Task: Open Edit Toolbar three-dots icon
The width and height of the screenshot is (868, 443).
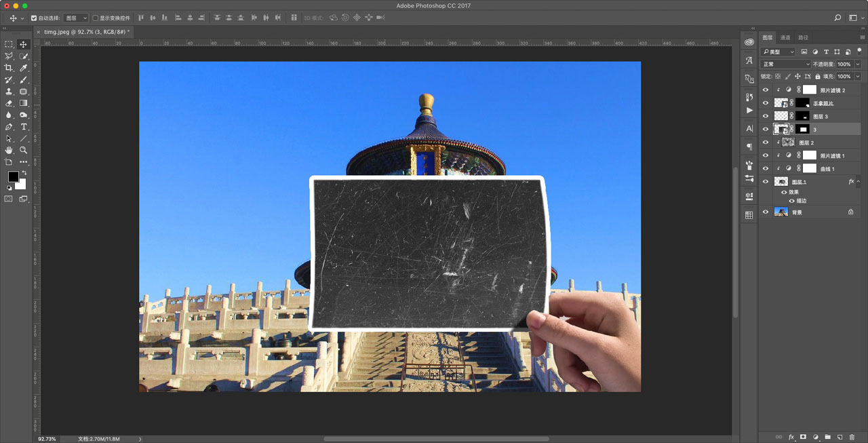Action: click(x=24, y=162)
